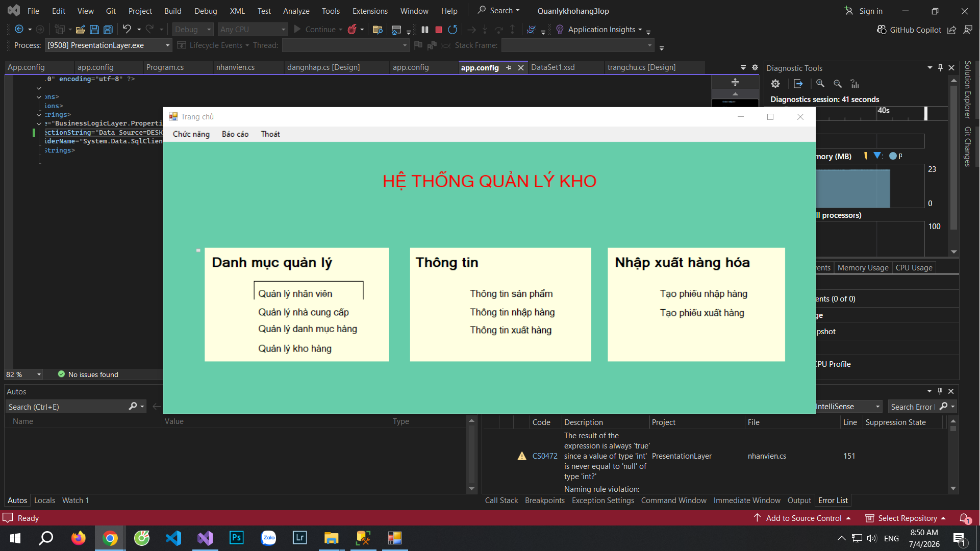This screenshot has width=980, height=551.
Task: Open the Any CPU platform dropdown
Action: 253,30
